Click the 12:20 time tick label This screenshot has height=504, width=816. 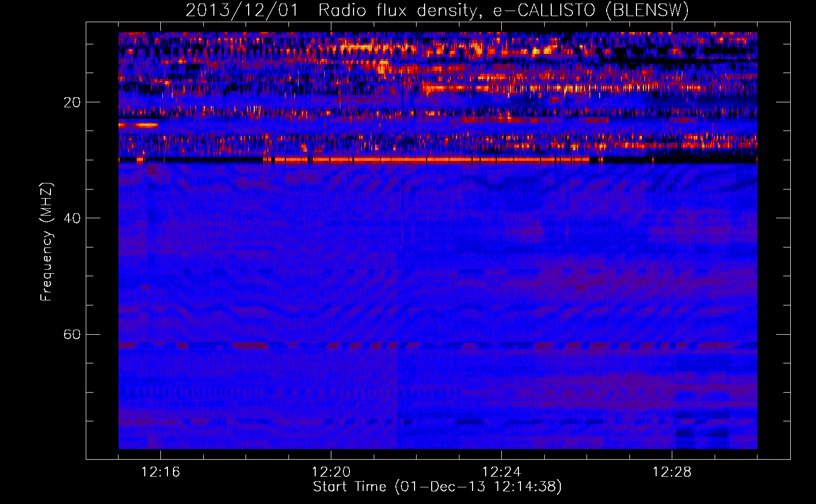[331, 472]
